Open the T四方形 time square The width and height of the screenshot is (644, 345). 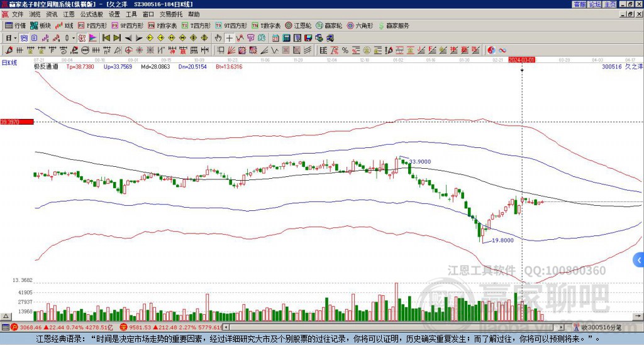196,25
